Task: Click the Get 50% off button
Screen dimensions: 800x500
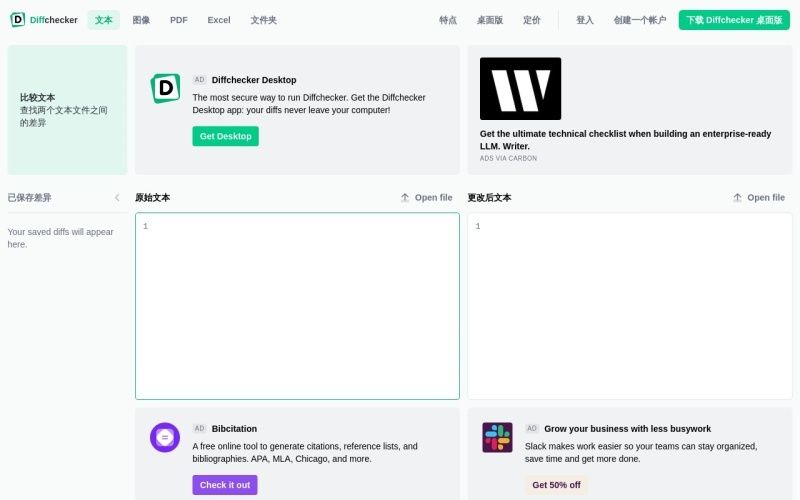Action: (556, 485)
